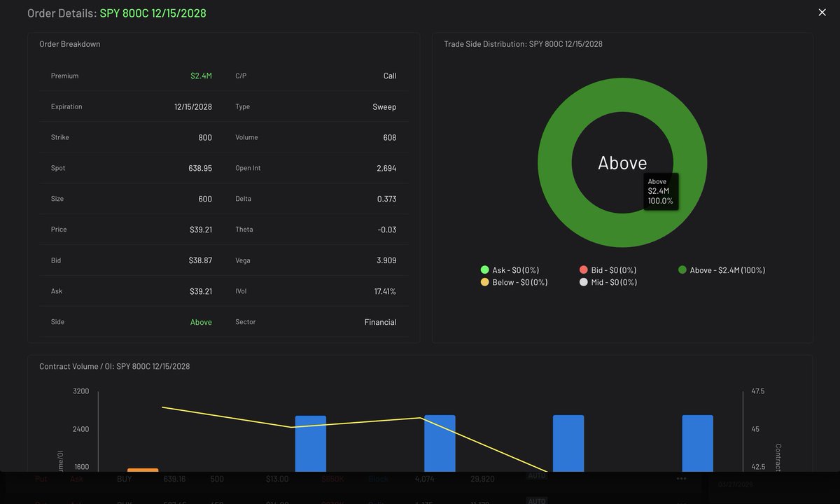The width and height of the screenshot is (840, 504).
Task: Select the Volume value 608
Action: pos(390,138)
